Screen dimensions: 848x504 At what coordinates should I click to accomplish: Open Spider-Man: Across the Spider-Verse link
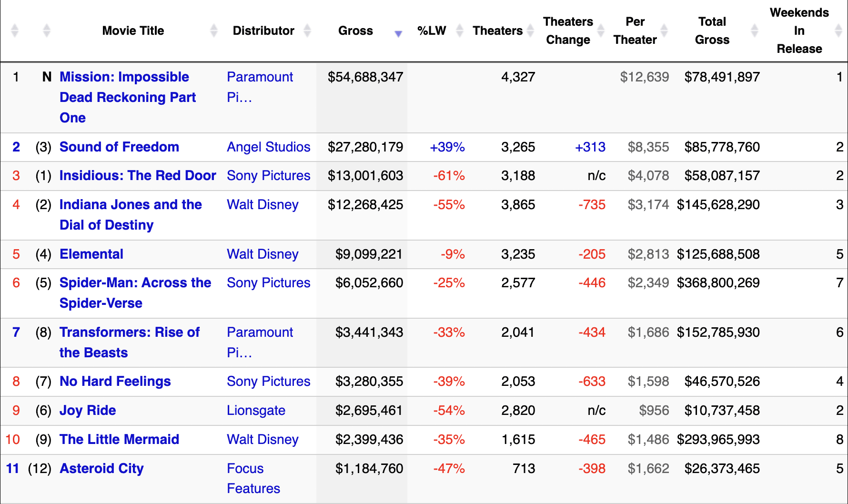[x=135, y=293]
